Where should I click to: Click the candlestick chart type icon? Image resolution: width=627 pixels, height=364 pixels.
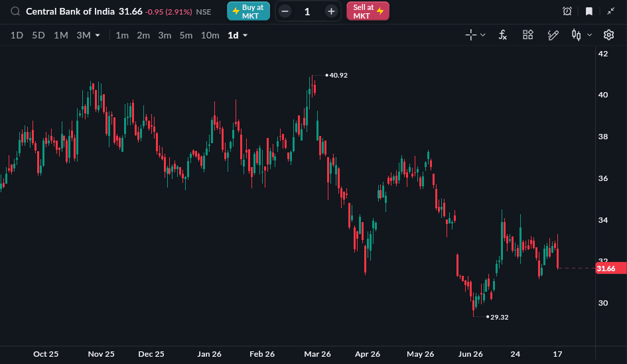coord(576,35)
